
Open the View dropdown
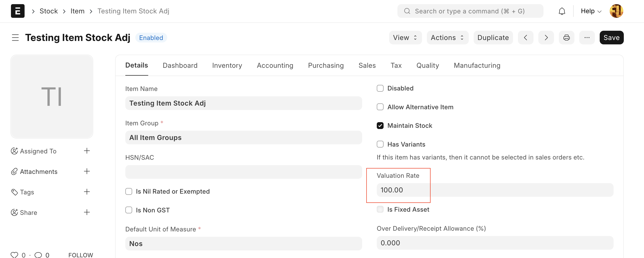(405, 38)
